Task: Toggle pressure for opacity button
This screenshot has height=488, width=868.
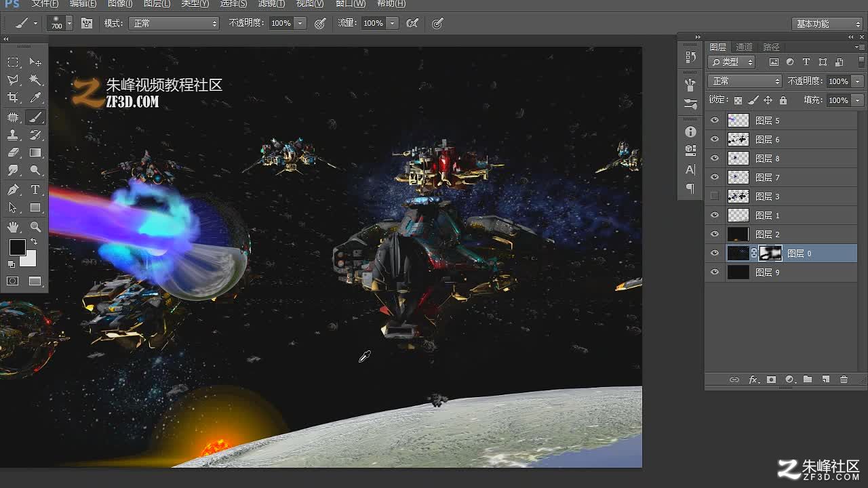Action: coord(320,23)
